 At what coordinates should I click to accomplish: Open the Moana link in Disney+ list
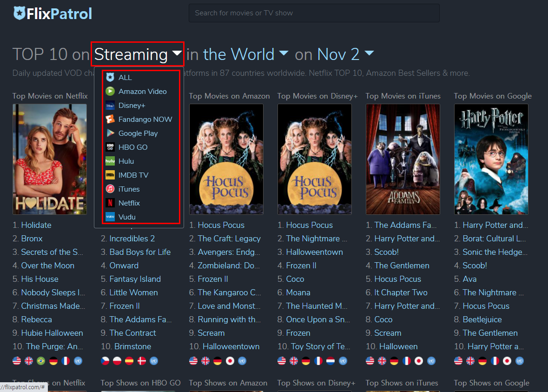298,292
